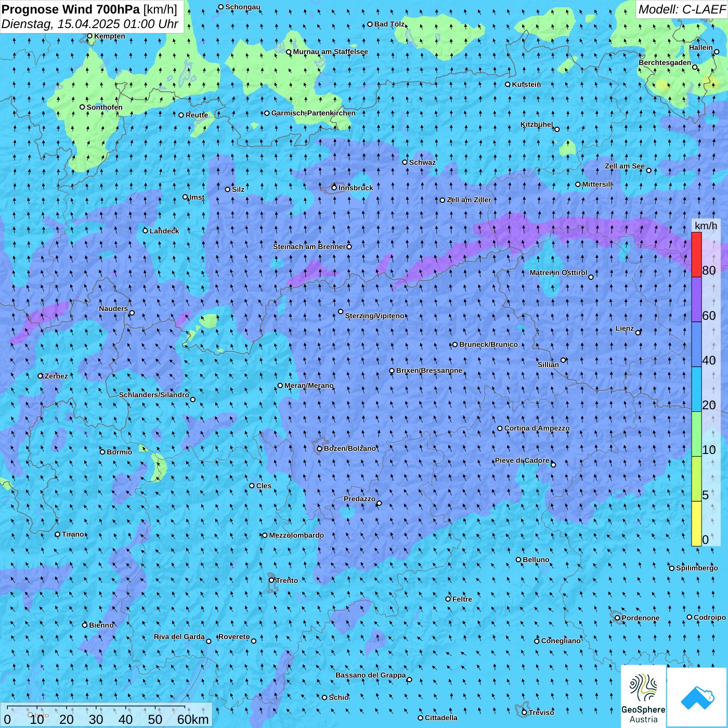
Task: Click the 'Schwaz' label
Action: [x=422, y=162]
